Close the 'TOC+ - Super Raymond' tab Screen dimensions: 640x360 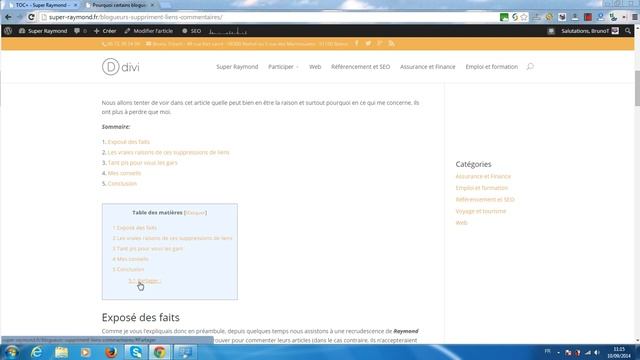[76, 5]
